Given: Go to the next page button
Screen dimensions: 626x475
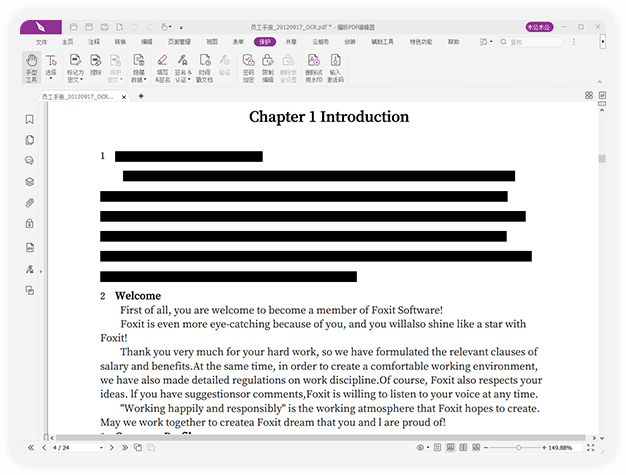Looking at the screenshot, I should [112, 448].
